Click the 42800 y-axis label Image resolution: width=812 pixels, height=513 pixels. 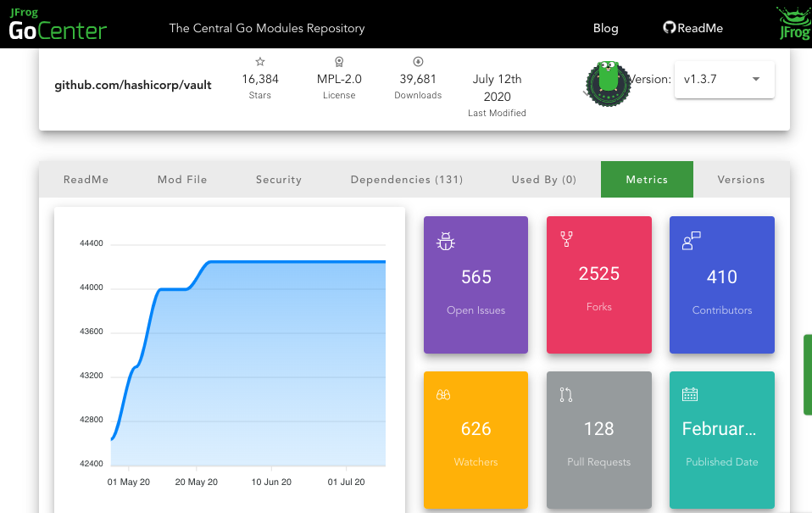click(x=92, y=419)
